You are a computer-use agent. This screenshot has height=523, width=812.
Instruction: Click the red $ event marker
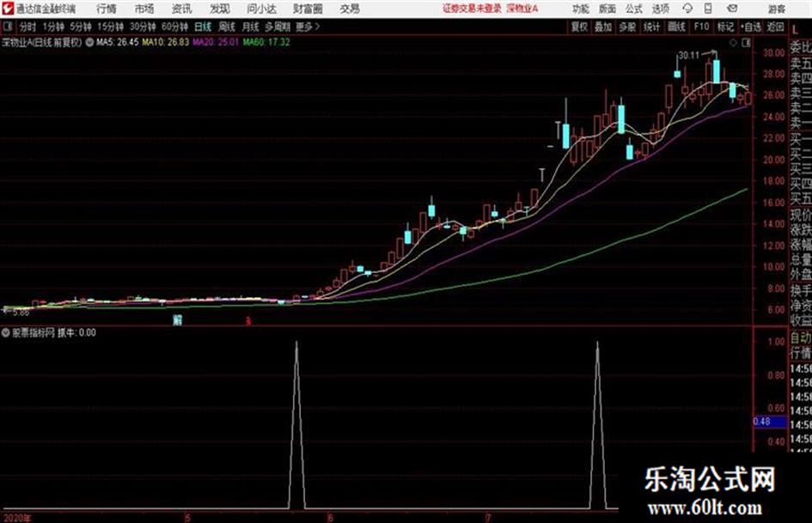point(248,321)
